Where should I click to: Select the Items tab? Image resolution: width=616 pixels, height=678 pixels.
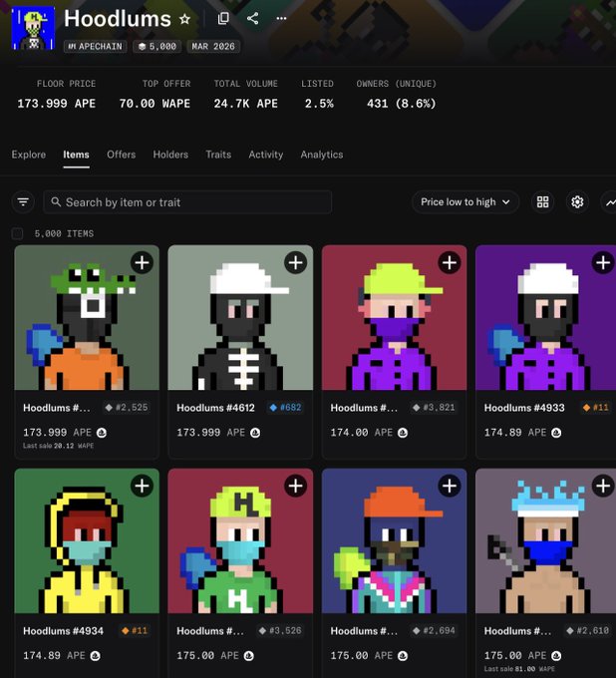76,155
